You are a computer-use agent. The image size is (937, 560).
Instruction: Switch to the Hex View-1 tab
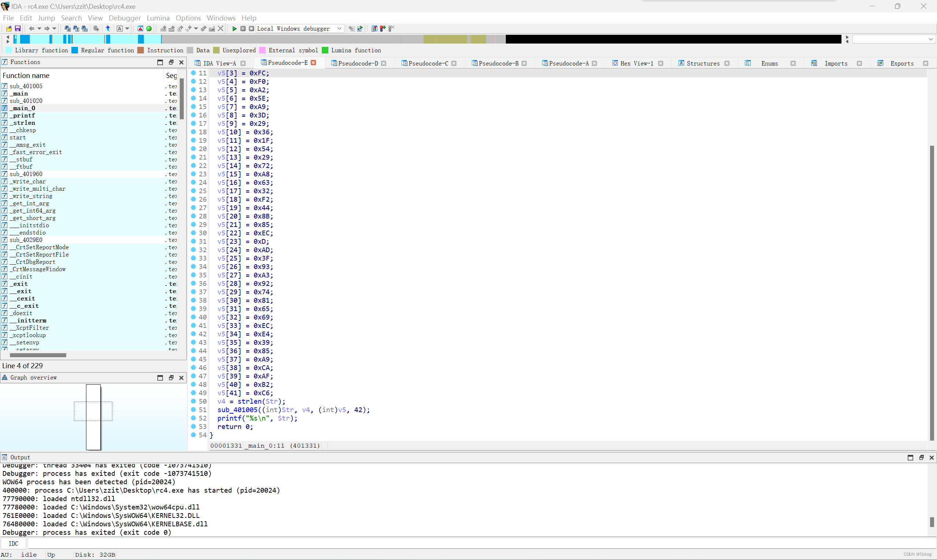click(x=637, y=63)
